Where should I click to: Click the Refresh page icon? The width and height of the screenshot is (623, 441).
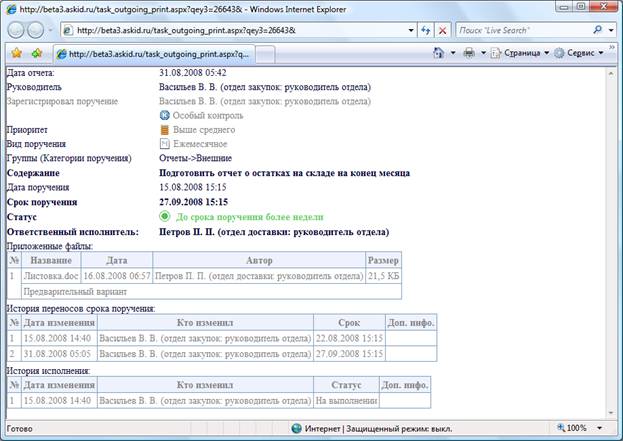tap(426, 30)
